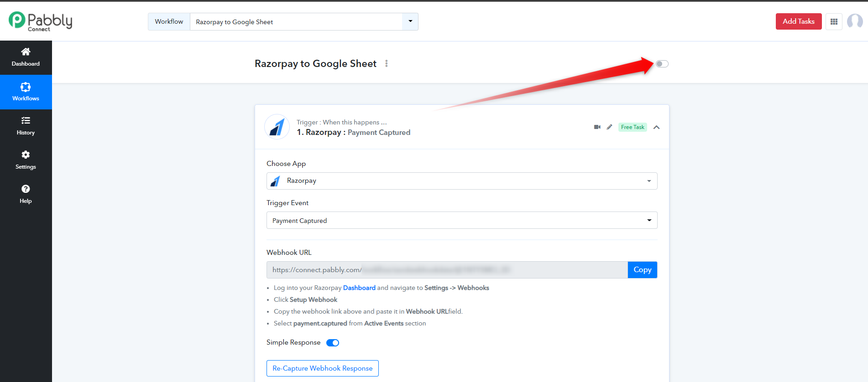
Task: Click the pencil edit icon on trigger
Action: coord(609,127)
